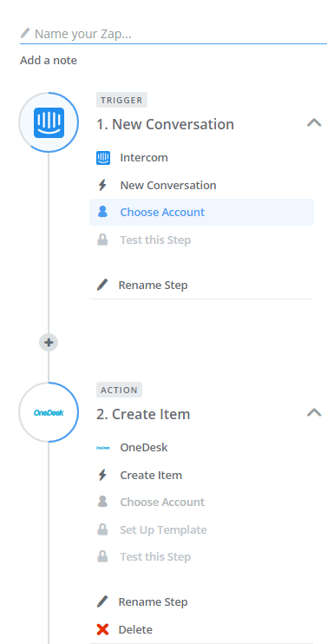Screen dimensions: 327x644
Task: Click the 2. Create Item heading
Action: 143,414
